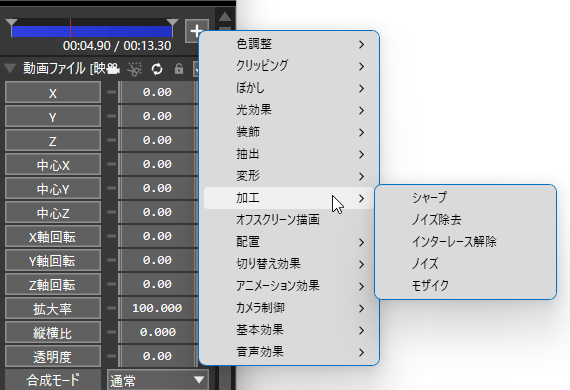Toggle the padlock lock icon

[178, 68]
